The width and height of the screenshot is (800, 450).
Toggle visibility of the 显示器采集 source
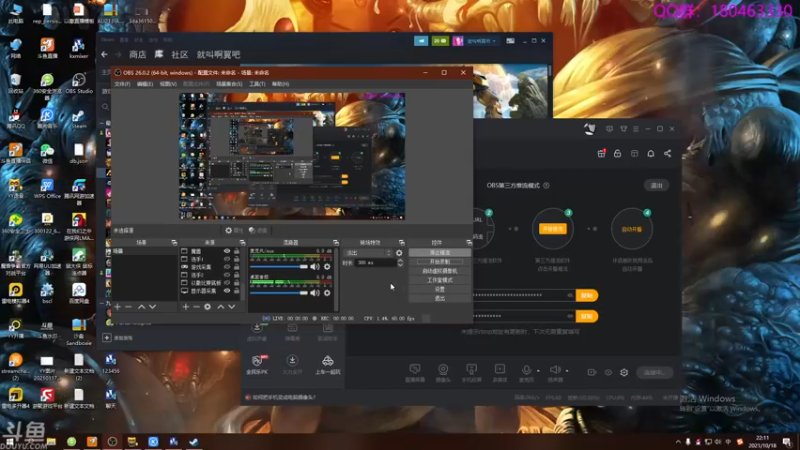coord(227,291)
